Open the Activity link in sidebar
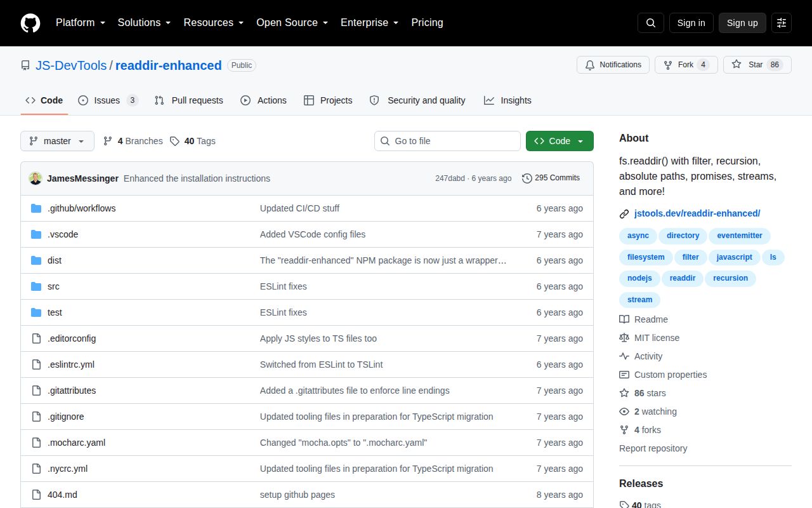This screenshot has height=508, width=812. (641, 356)
